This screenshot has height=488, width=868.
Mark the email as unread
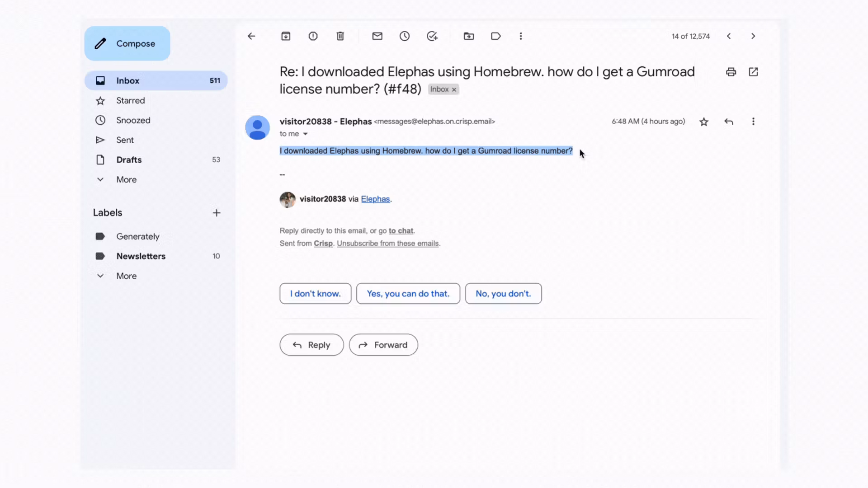click(377, 36)
